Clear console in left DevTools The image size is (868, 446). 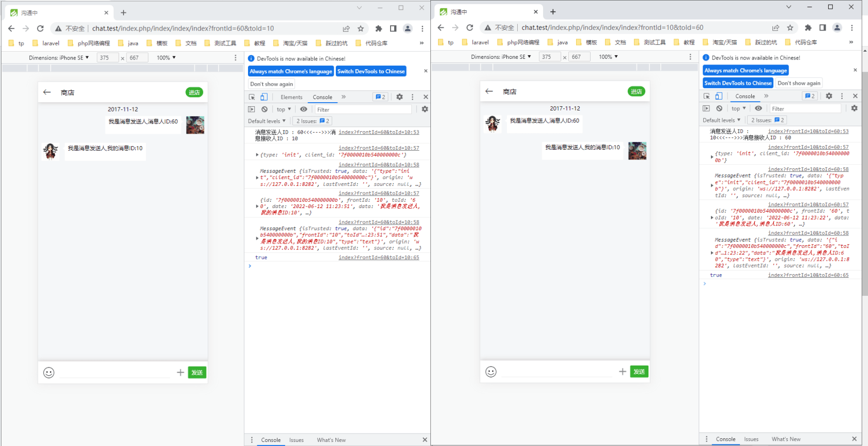(265, 109)
